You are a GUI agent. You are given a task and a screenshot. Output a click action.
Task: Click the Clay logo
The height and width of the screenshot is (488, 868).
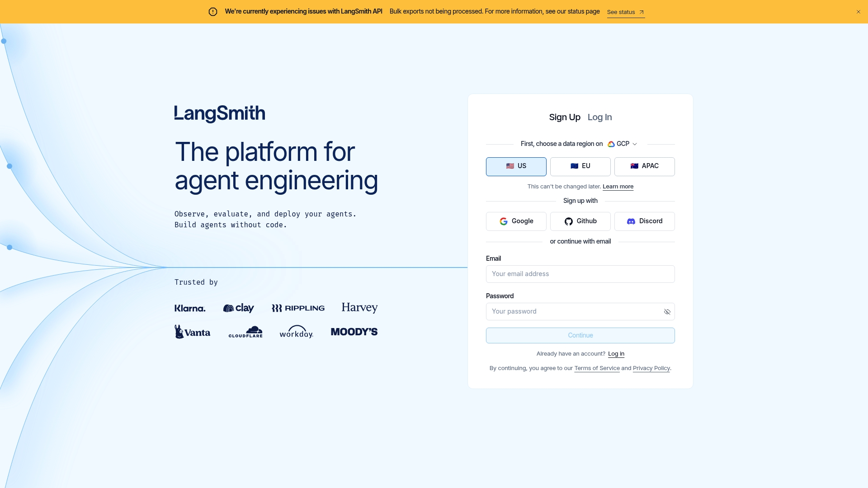point(238,308)
